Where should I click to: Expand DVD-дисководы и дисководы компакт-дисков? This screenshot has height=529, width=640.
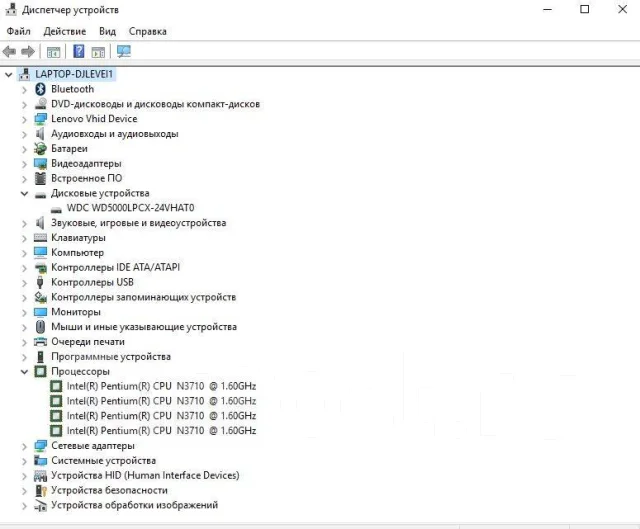click(24, 104)
